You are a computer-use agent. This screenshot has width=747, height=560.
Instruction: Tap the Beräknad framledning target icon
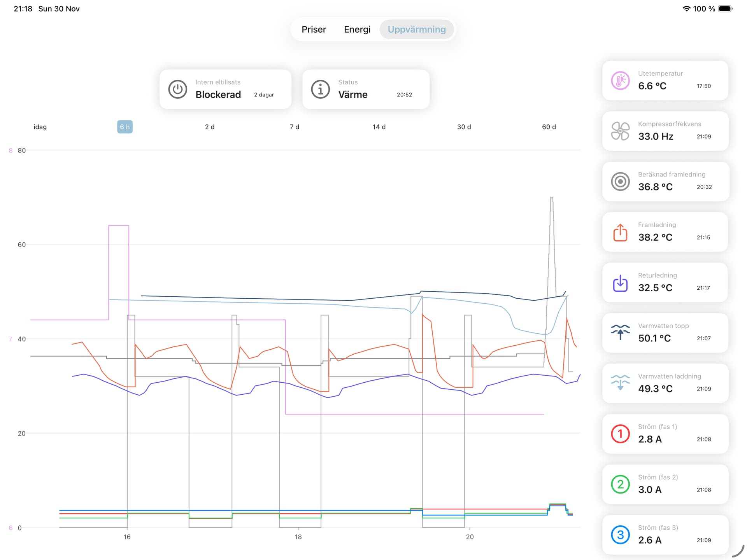click(620, 182)
